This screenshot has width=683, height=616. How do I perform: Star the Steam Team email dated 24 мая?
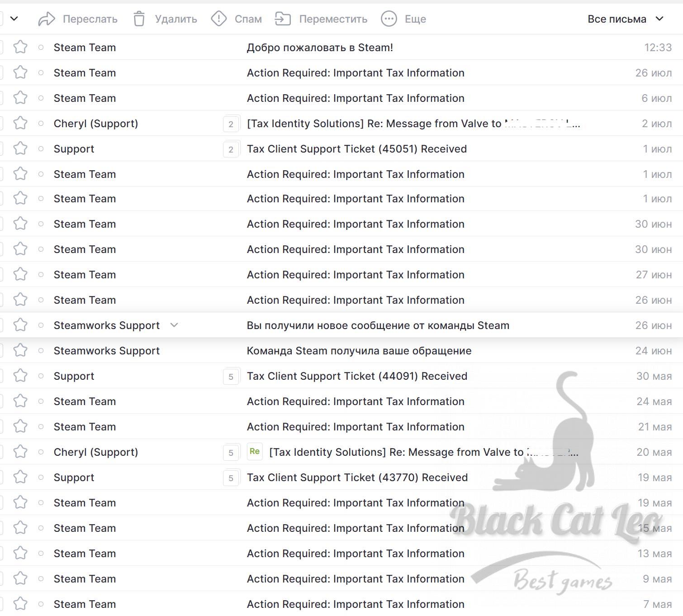[x=20, y=401]
